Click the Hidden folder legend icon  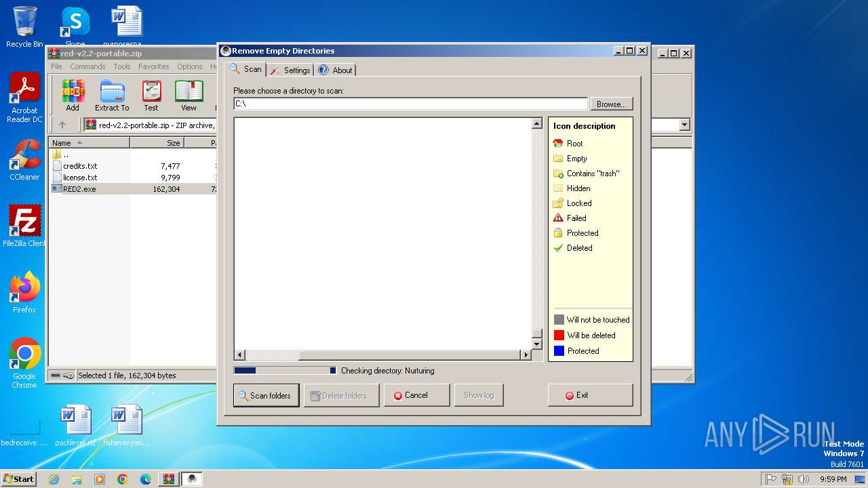click(558, 188)
